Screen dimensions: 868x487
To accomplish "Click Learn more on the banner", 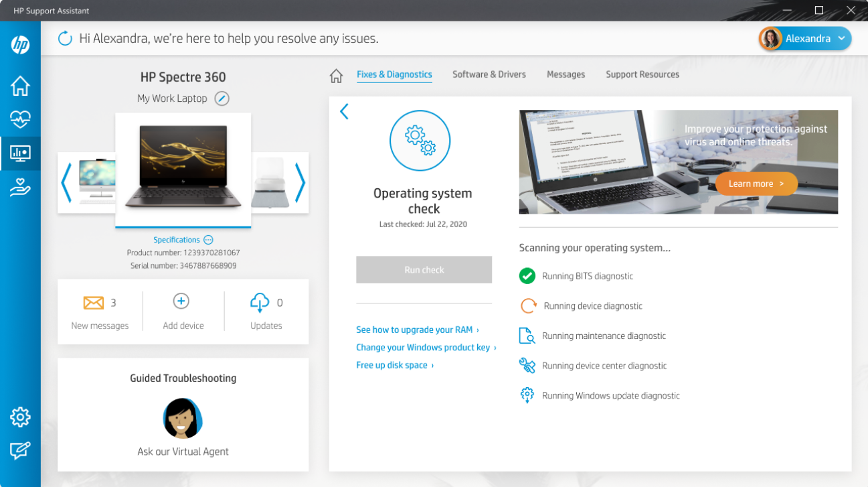I will coord(756,184).
